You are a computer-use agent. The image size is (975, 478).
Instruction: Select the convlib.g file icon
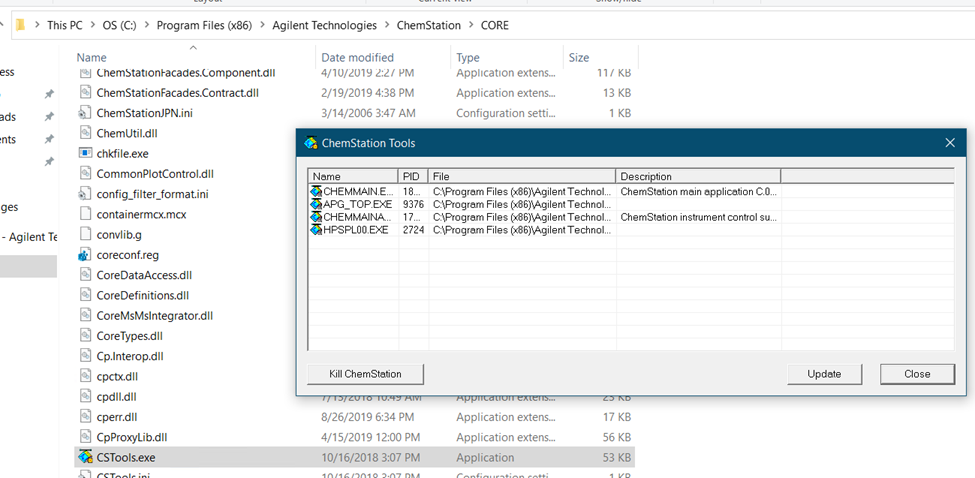[x=85, y=234]
